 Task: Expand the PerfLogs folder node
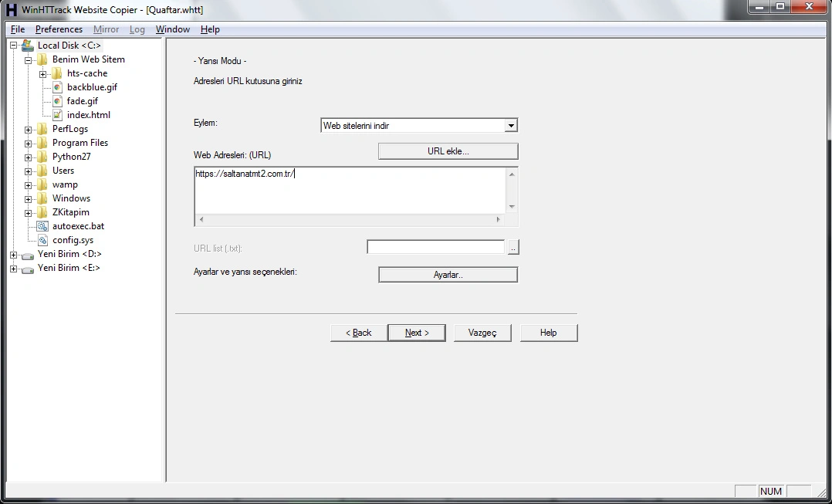tap(28, 130)
